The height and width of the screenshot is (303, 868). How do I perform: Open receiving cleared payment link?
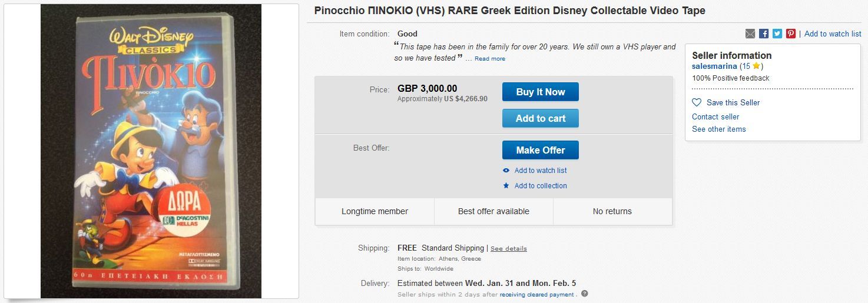[536, 295]
